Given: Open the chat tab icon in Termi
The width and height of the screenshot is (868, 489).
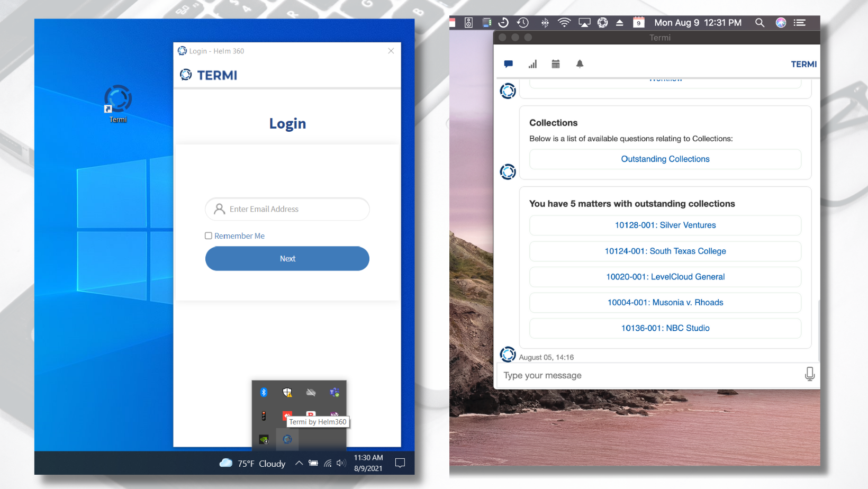Looking at the screenshot, I should [x=509, y=64].
